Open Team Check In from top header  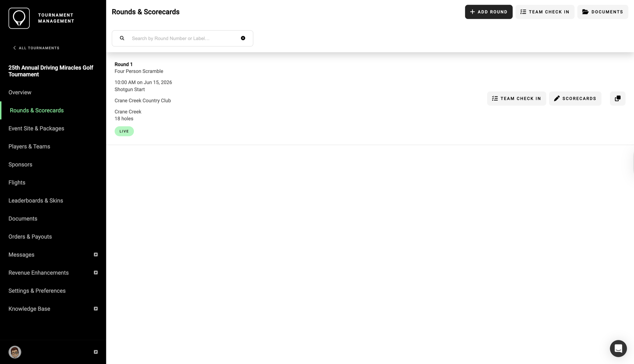(544, 12)
